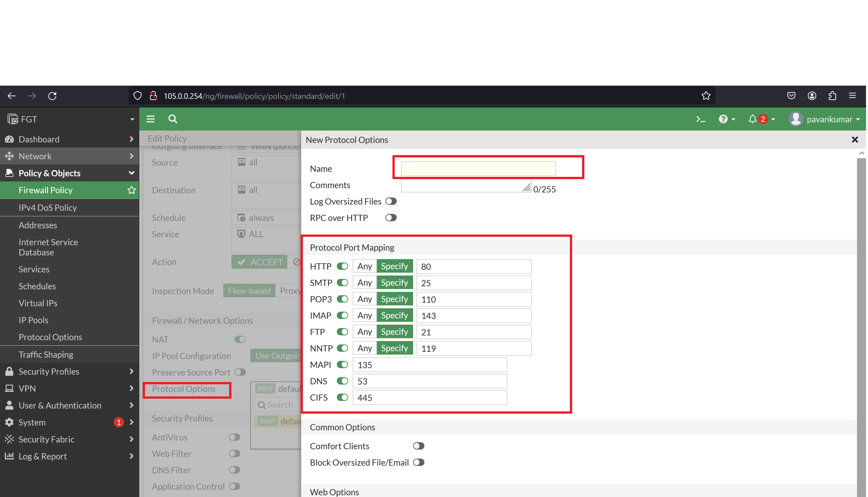Click the hamburger menu icon

151,119
